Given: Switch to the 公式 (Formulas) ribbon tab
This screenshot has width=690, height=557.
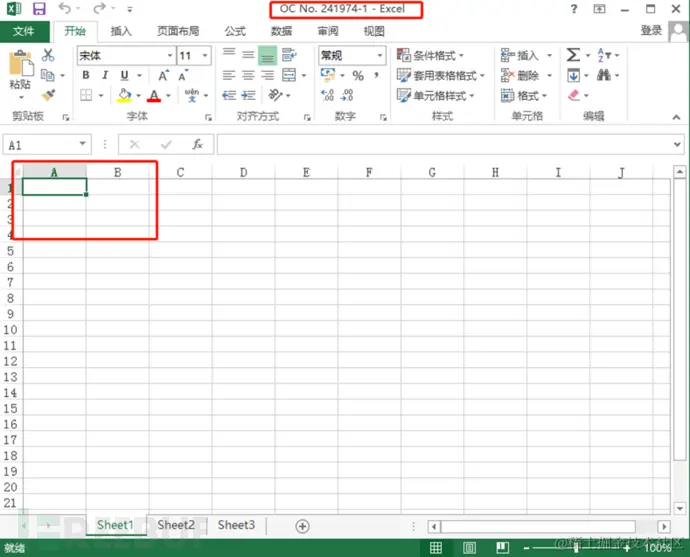Looking at the screenshot, I should 235,31.
